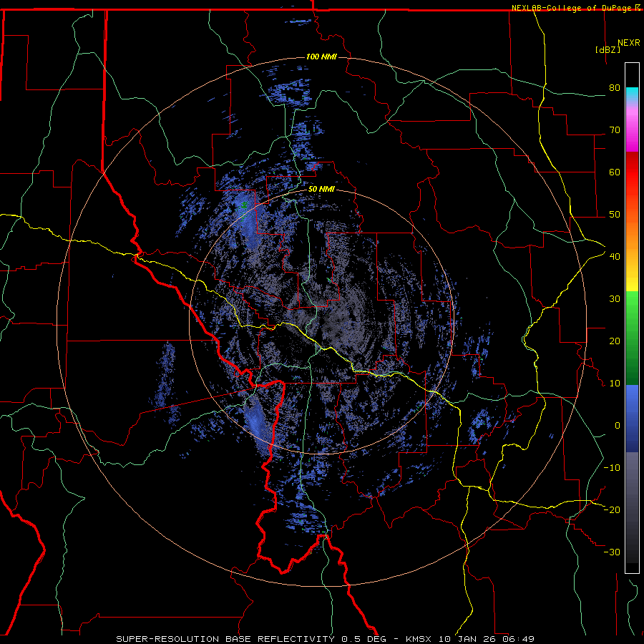
Task: Click the 20 dBZ scale value
Action: (615, 341)
